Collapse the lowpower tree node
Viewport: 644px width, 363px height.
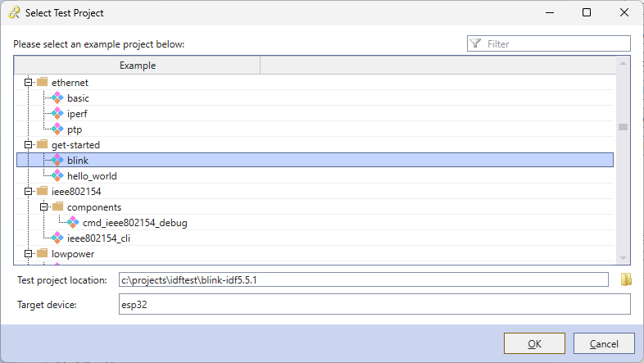tap(28, 254)
